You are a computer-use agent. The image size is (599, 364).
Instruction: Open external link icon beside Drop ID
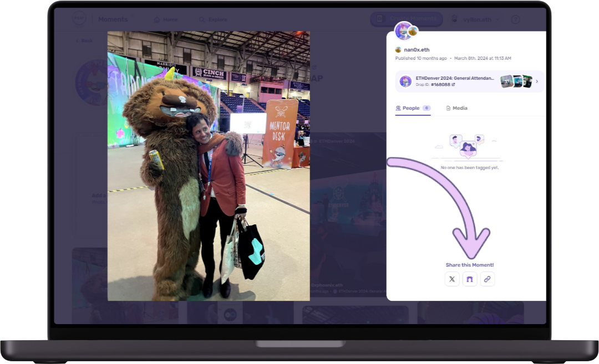coord(453,85)
